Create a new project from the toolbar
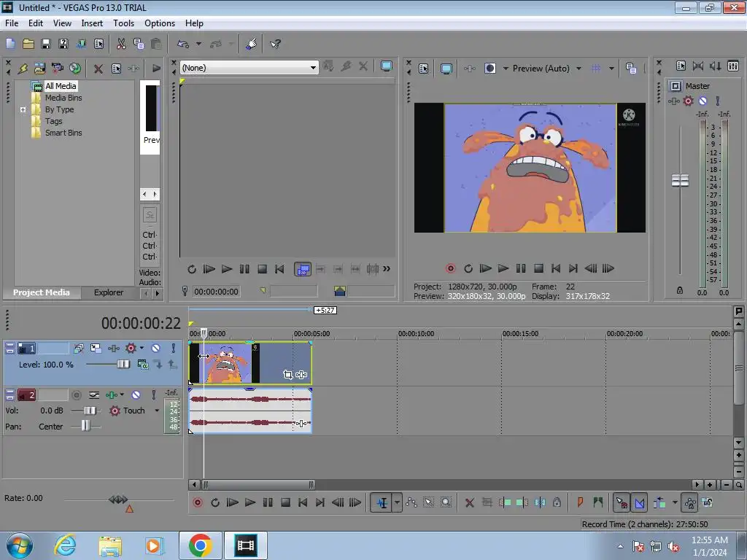The height and width of the screenshot is (560, 747). click(10, 44)
